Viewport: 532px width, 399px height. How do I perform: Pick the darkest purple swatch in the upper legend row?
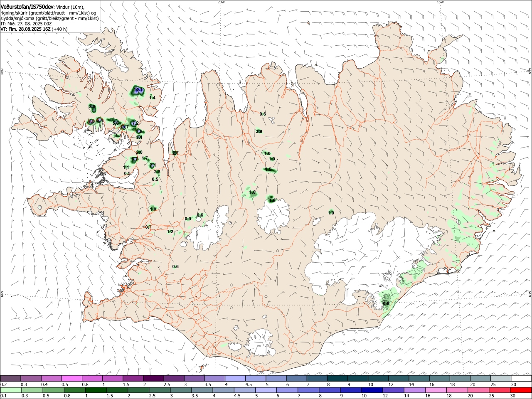(x=153, y=378)
